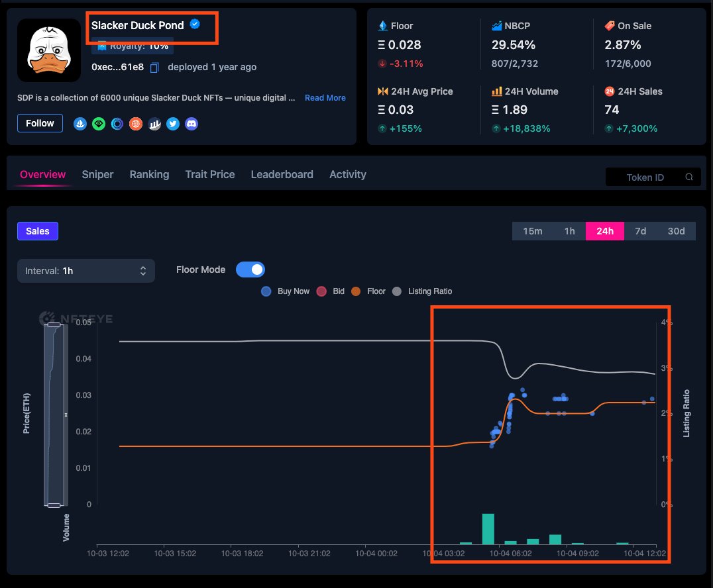Select the 15m time range
The image size is (713, 588).
[x=533, y=231]
